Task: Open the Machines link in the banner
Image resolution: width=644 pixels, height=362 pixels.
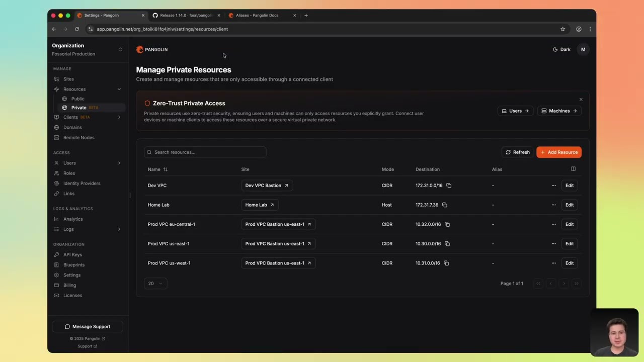Action: (x=559, y=111)
